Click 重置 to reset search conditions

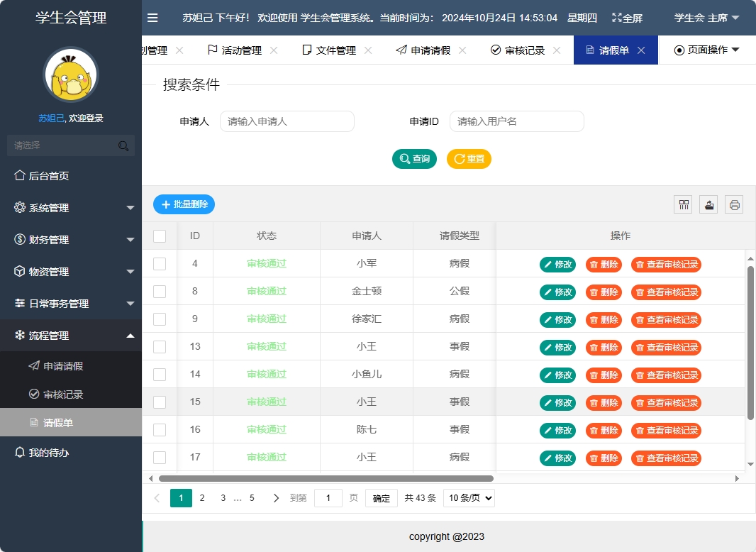[469, 158]
